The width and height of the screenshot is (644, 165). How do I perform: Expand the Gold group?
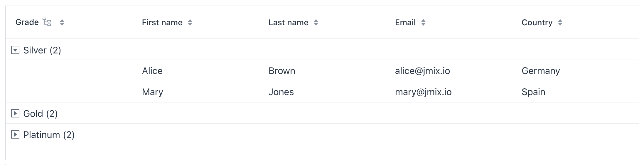pos(15,113)
